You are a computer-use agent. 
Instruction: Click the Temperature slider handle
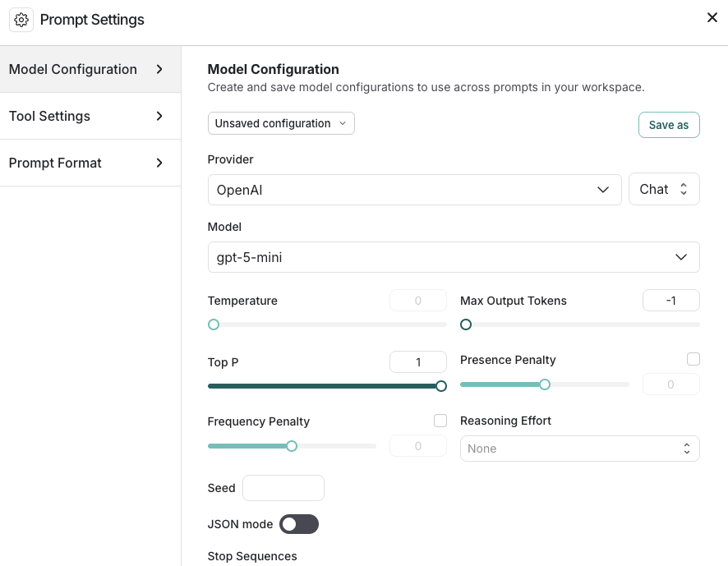214,324
